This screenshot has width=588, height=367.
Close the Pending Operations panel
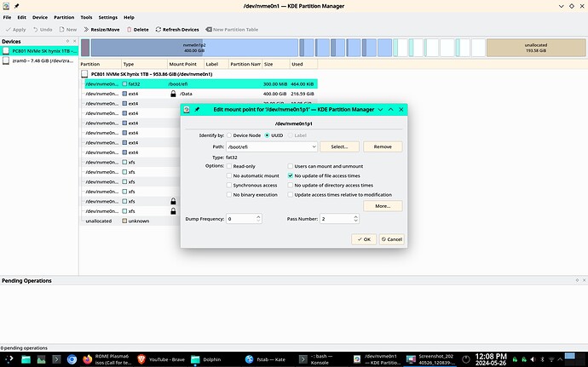[x=584, y=280]
